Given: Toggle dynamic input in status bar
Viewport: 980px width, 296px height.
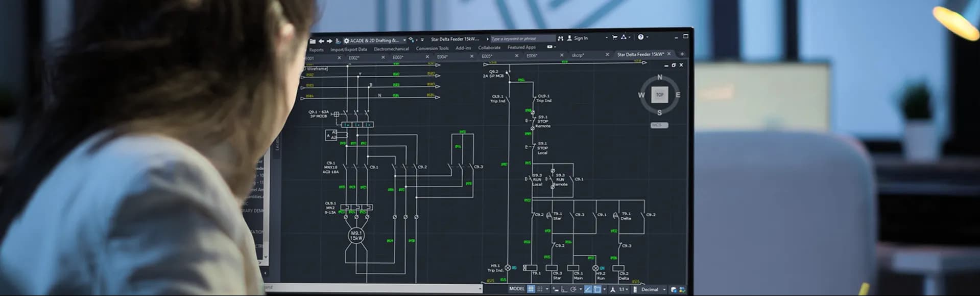Looking at the screenshot, I should 556,289.
